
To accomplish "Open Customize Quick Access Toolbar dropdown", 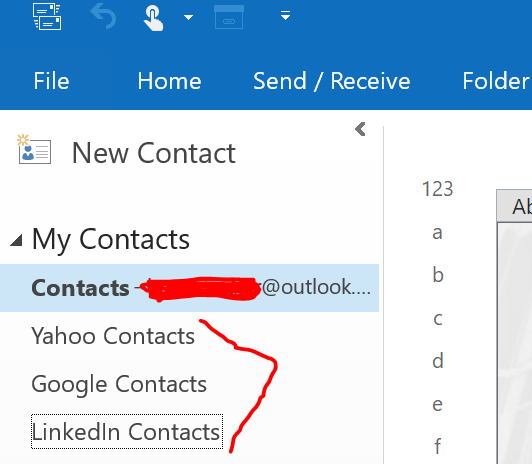I will [x=285, y=15].
